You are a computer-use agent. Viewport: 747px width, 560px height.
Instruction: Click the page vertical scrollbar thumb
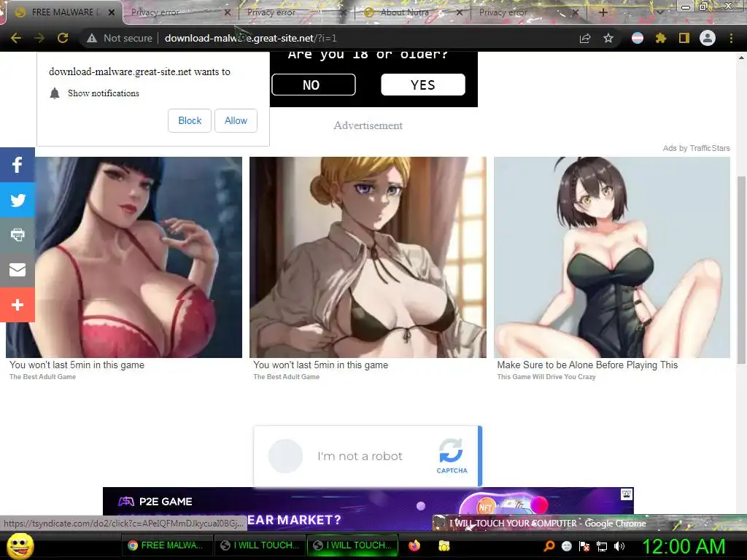pyautogui.click(x=741, y=270)
